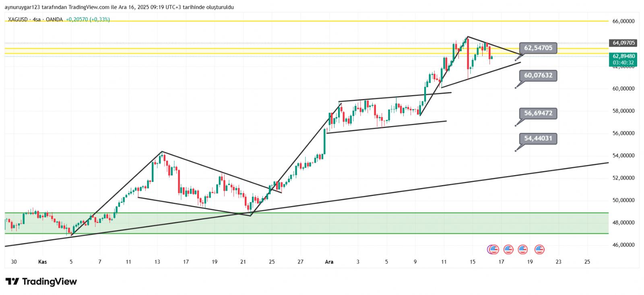Click the TradingView logo at bottom left
Image resolution: width=644 pixels, height=295 pixels.
(x=41, y=281)
